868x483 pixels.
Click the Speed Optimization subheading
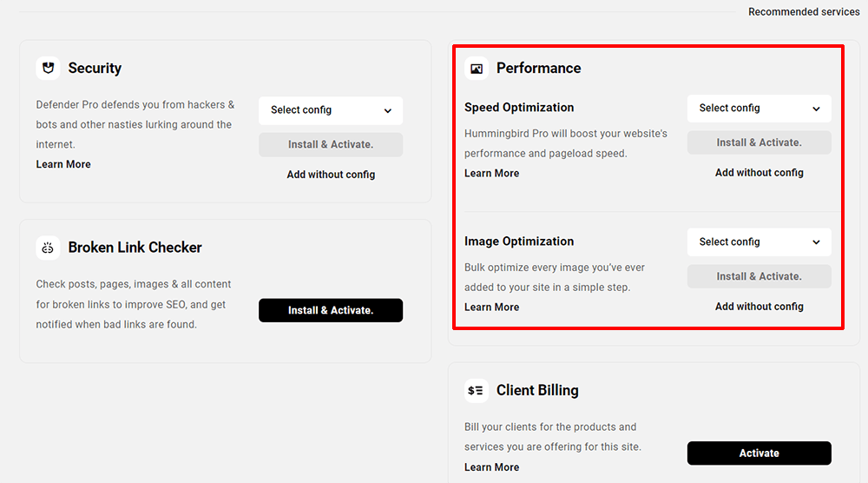click(519, 108)
